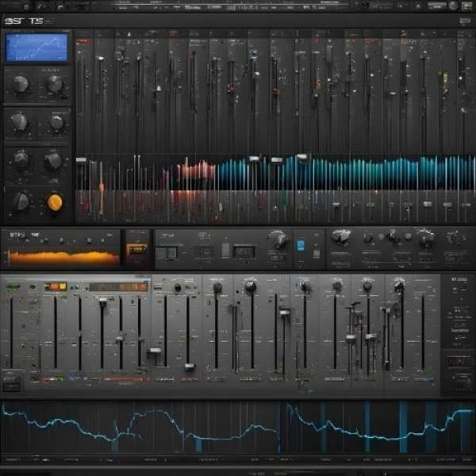
Task: Click the orange knob in left panel
Action: coord(55,202)
